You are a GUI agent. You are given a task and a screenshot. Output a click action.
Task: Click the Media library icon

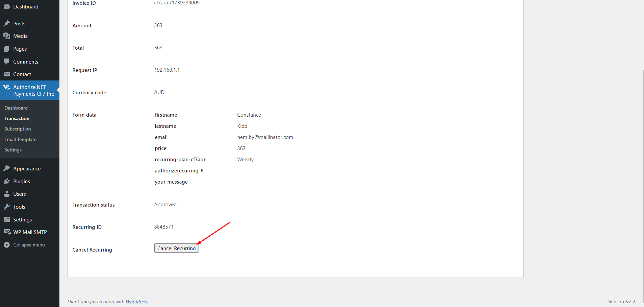(7, 36)
